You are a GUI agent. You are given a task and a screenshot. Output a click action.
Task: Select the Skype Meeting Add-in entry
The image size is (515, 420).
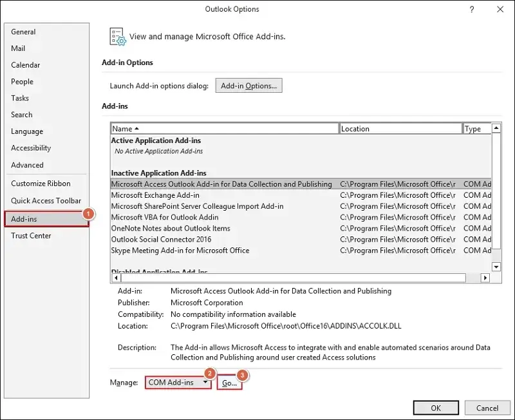click(167, 250)
